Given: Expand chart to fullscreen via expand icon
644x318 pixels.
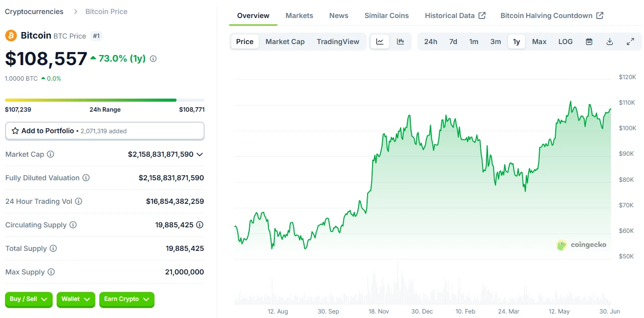Looking at the screenshot, I should tap(630, 42).
